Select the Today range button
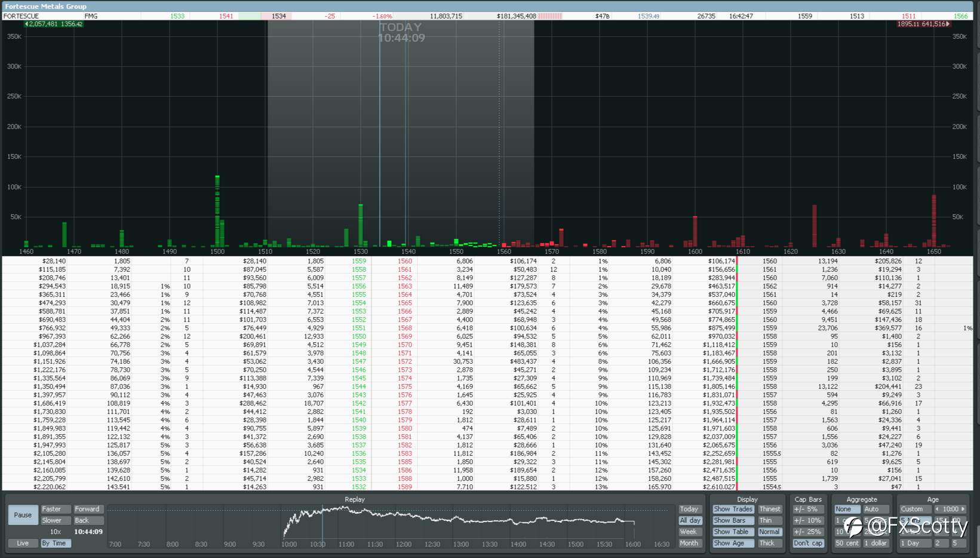 pos(690,509)
